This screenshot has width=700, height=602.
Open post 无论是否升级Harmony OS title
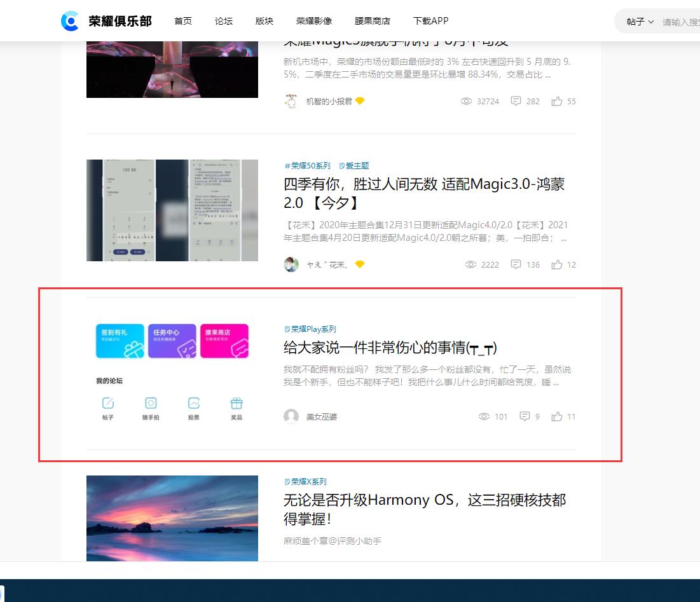[x=425, y=509]
